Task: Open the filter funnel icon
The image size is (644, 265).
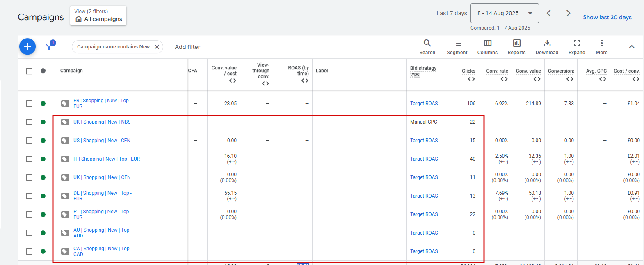Action: [x=49, y=46]
